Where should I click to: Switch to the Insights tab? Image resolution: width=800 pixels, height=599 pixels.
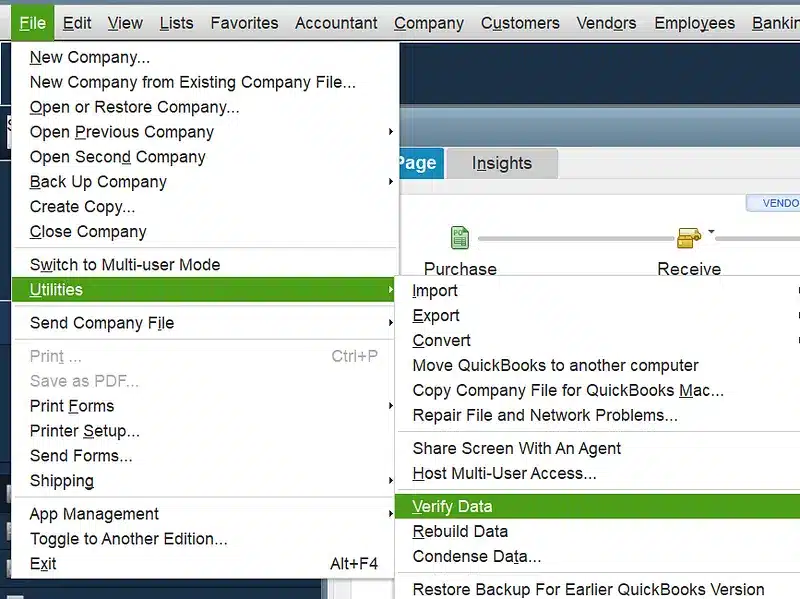pos(501,162)
